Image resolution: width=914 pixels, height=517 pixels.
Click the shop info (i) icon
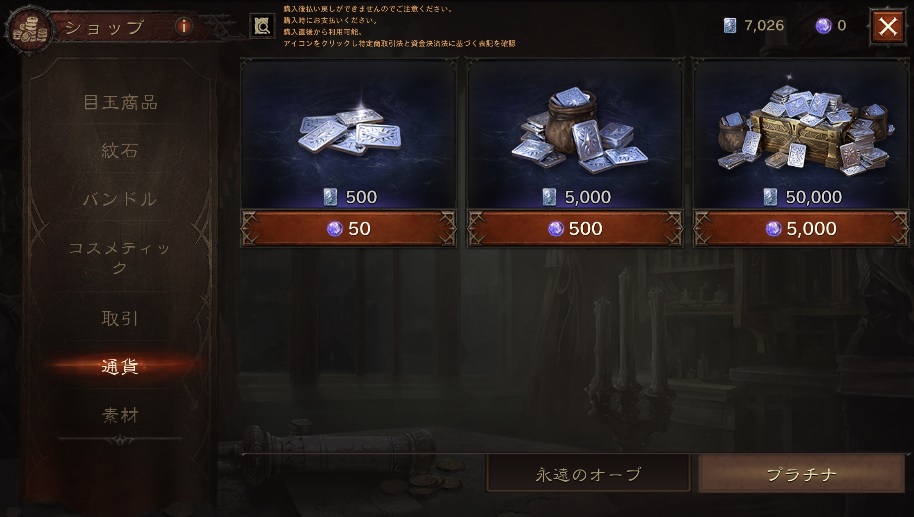[x=184, y=26]
